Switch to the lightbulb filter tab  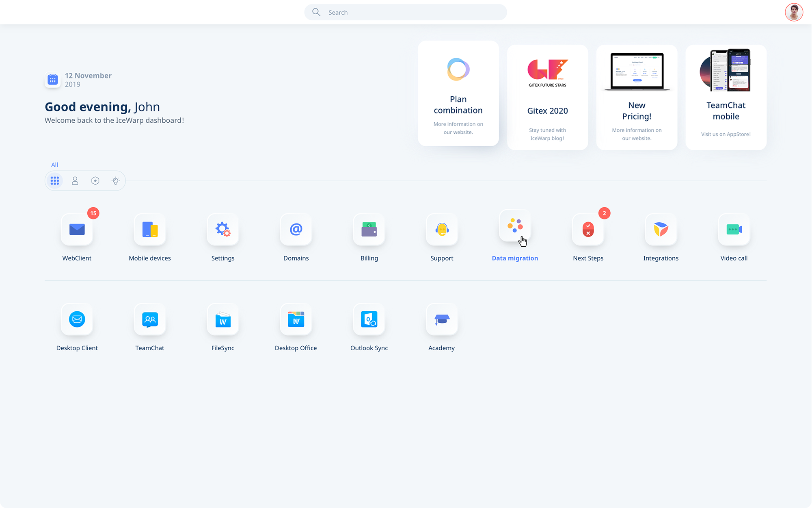tap(116, 181)
